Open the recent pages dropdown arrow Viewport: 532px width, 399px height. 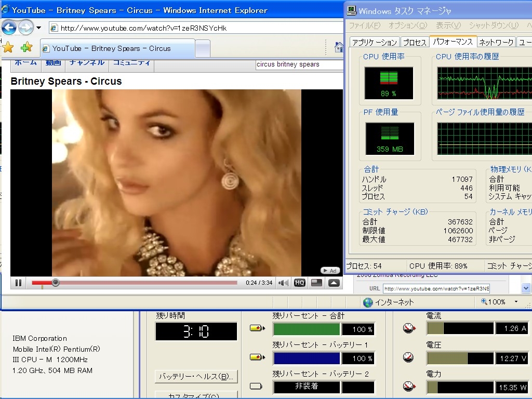(38, 28)
